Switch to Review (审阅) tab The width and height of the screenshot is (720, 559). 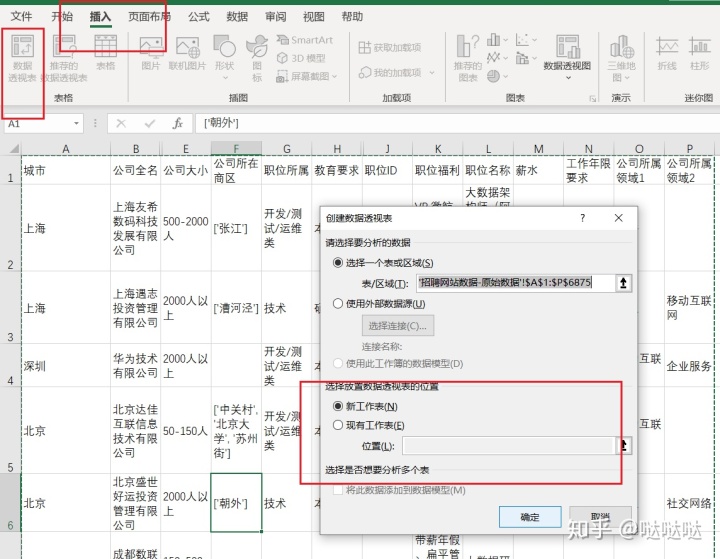tap(276, 17)
